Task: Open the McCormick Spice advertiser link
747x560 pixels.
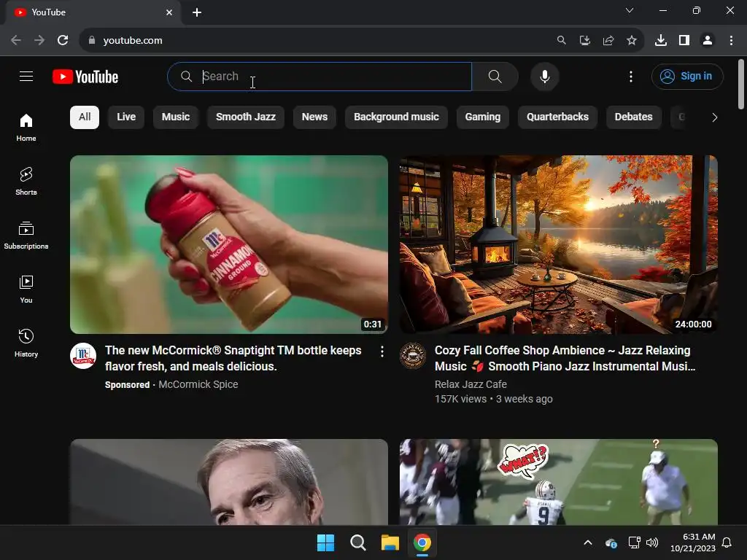Action: [198, 384]
